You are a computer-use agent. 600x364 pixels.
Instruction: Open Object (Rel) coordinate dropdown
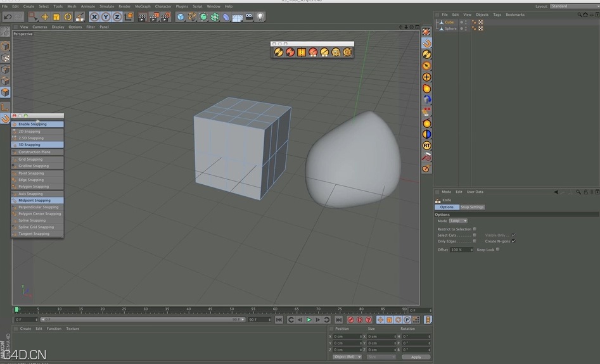click(347, 357)
